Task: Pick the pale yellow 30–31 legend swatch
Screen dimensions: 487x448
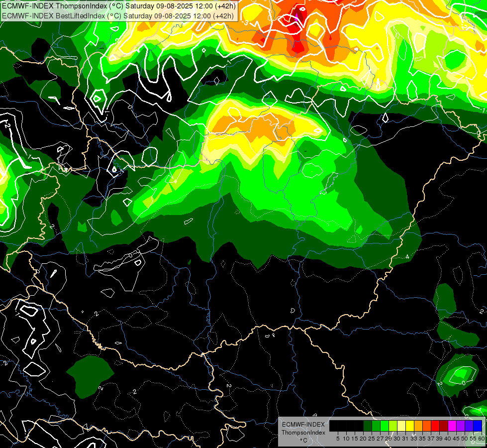Action: tap(401, 426)
